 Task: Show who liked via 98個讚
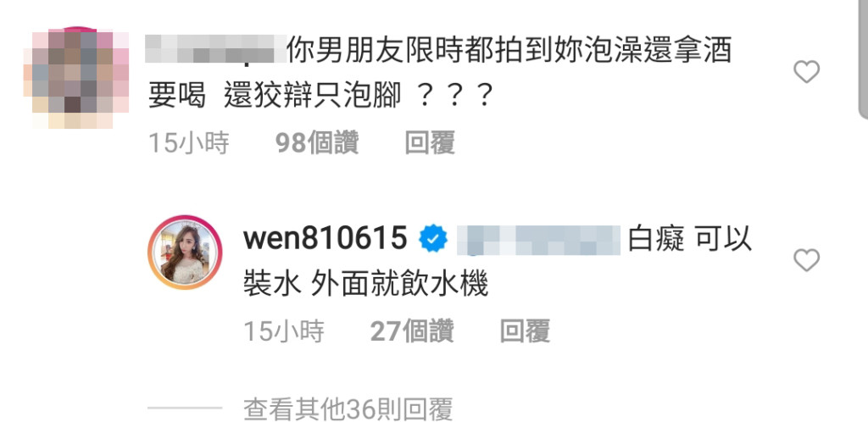pos(317,142)
